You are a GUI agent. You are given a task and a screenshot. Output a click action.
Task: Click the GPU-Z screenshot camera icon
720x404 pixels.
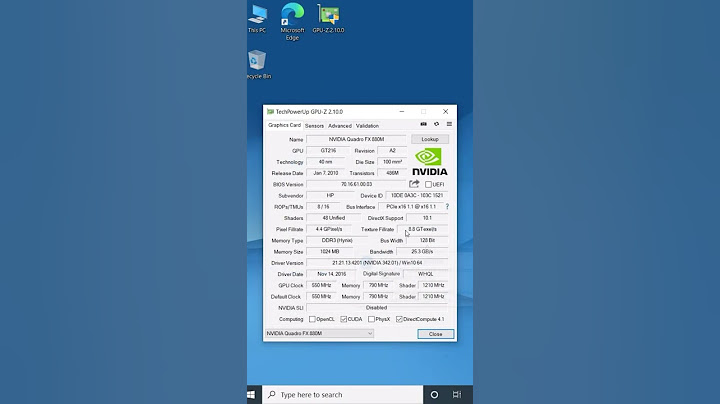coord(423,124)
